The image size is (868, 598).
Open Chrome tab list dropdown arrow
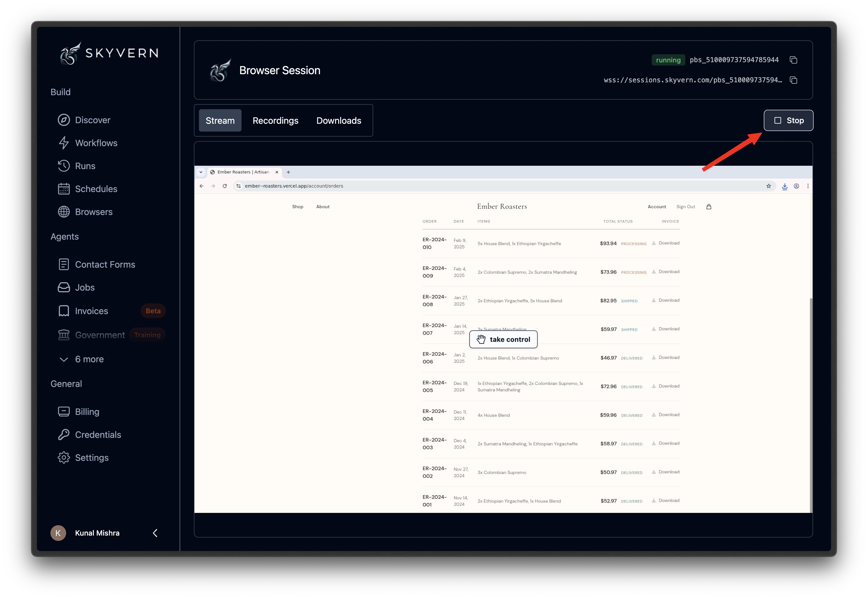[x=201, y=172]
